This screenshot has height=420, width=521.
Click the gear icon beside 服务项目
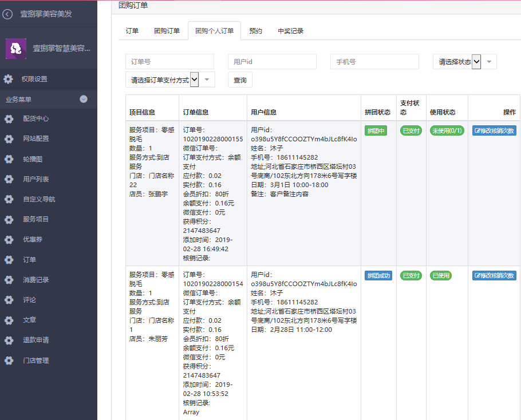click(x=9, y=220)
